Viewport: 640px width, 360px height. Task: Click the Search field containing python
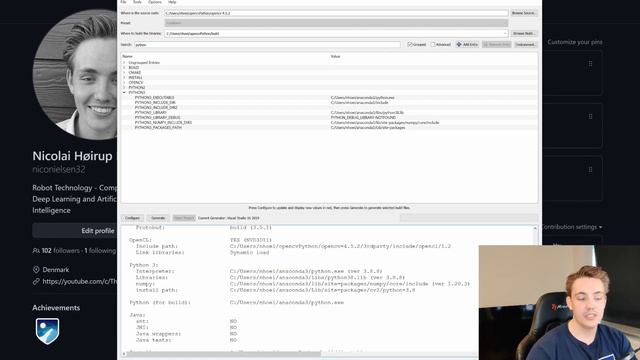[x=267, y=44]
